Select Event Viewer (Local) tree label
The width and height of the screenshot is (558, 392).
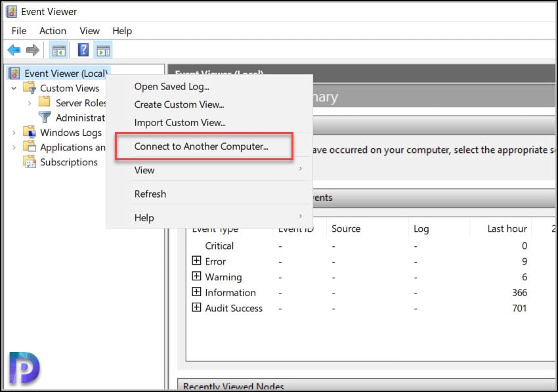(66, 74)
